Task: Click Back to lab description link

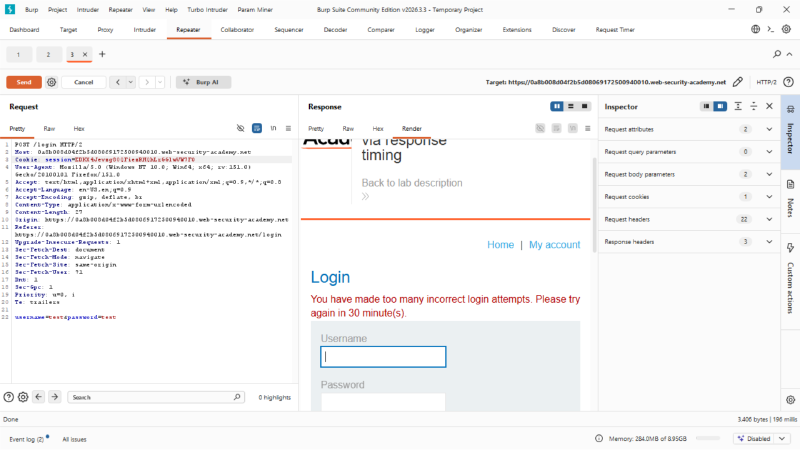Action: point(412,183)
